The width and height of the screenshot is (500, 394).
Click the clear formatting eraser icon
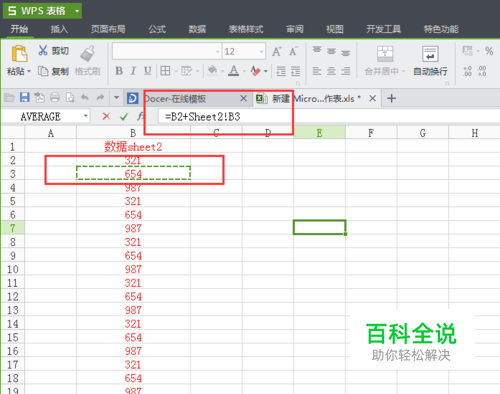click(x=256, y=71)
